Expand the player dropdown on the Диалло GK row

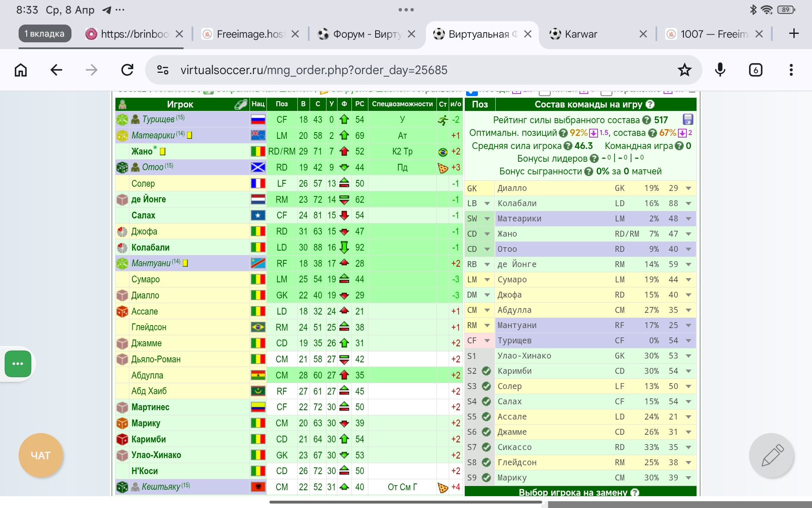[688, 188]
